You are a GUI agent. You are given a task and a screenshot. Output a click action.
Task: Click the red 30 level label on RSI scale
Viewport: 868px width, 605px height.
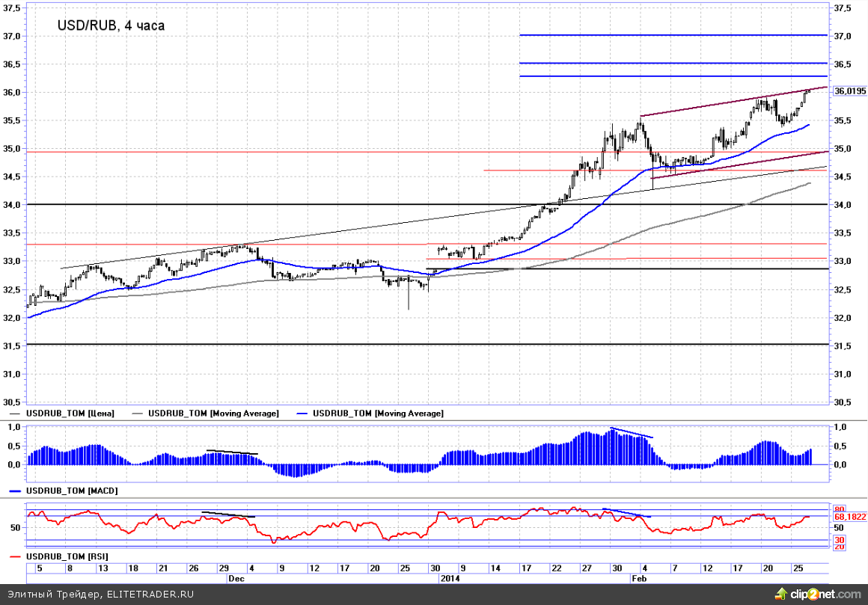840,539
